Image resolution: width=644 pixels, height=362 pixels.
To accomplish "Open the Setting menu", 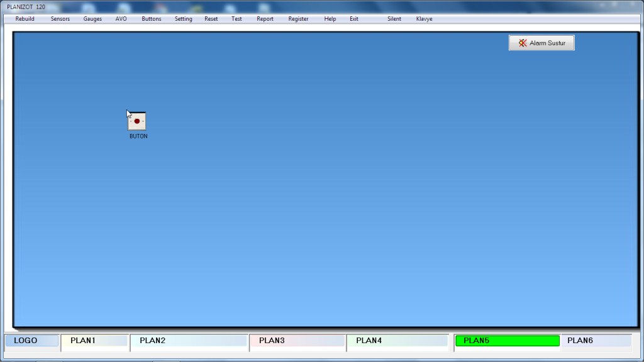I will (184, 19).
